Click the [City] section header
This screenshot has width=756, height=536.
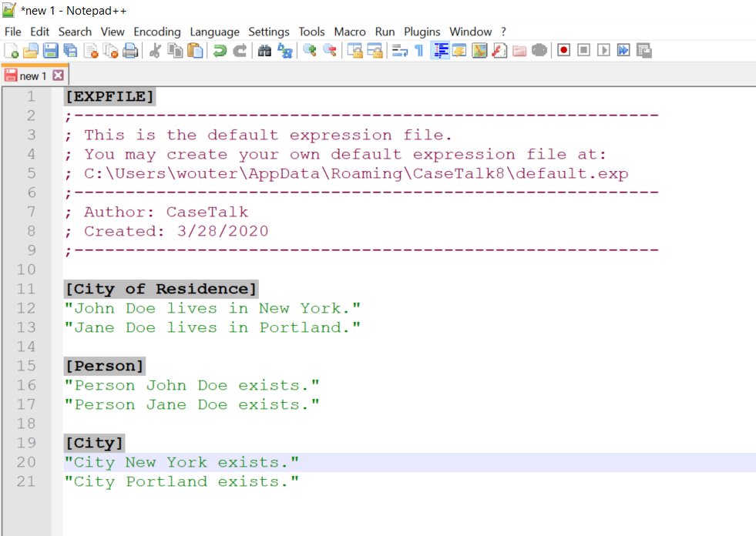click(95, 443)
